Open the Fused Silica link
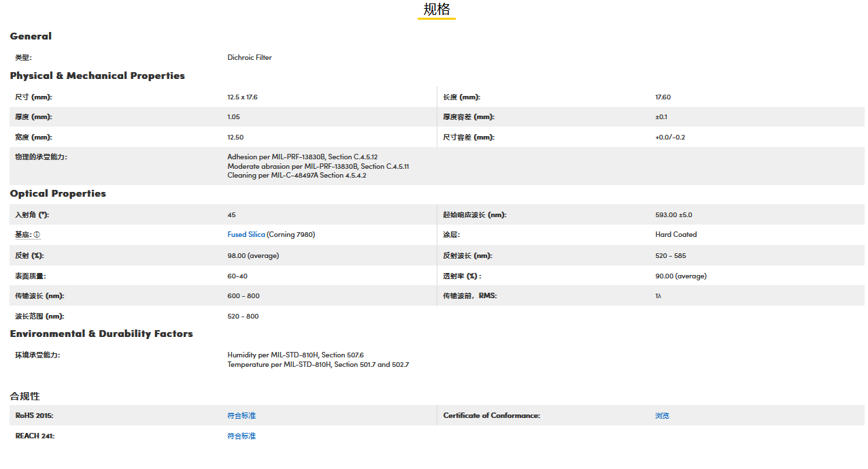 pos(246,235)
